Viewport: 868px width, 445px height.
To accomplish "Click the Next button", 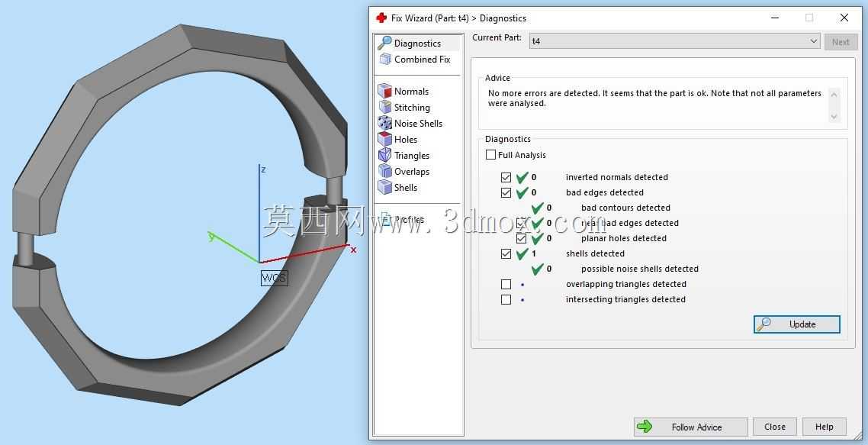I will tap(841, 41).
